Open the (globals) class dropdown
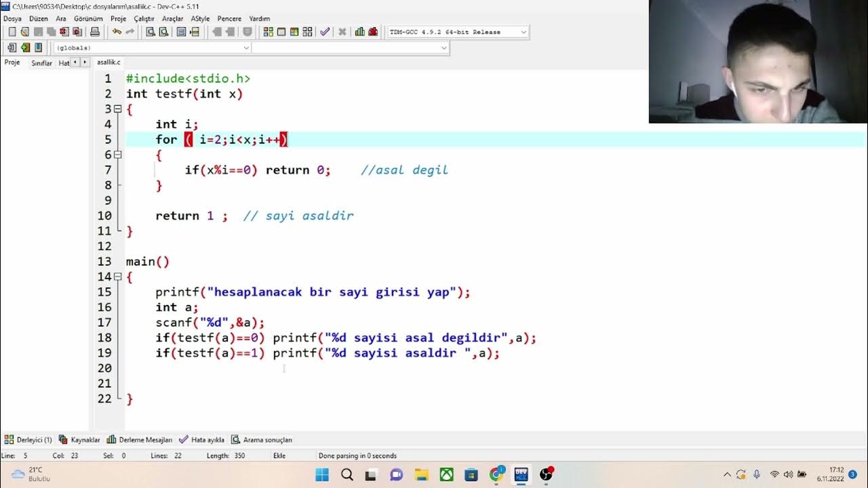The image size is (868, 488). pos(153,47)
